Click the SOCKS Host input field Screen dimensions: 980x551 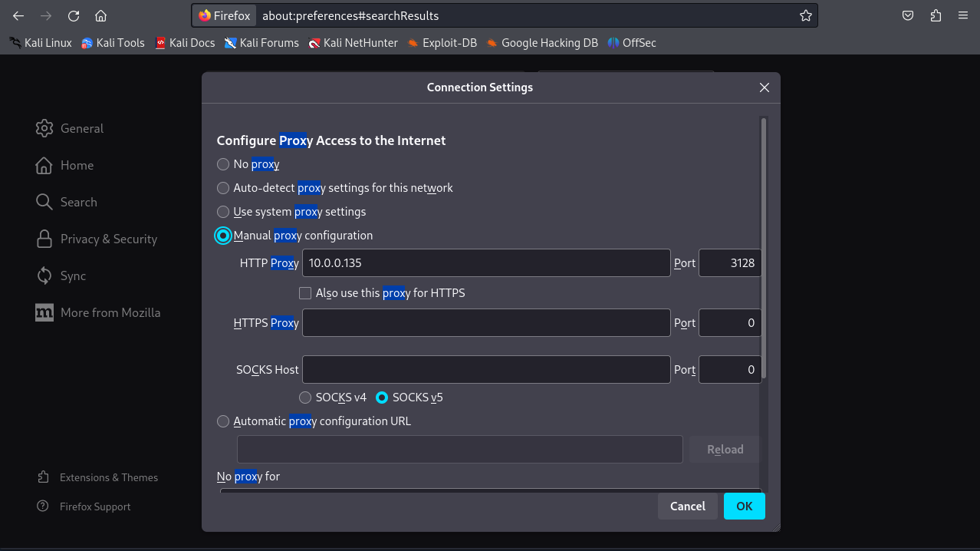(x=486, y=370)
